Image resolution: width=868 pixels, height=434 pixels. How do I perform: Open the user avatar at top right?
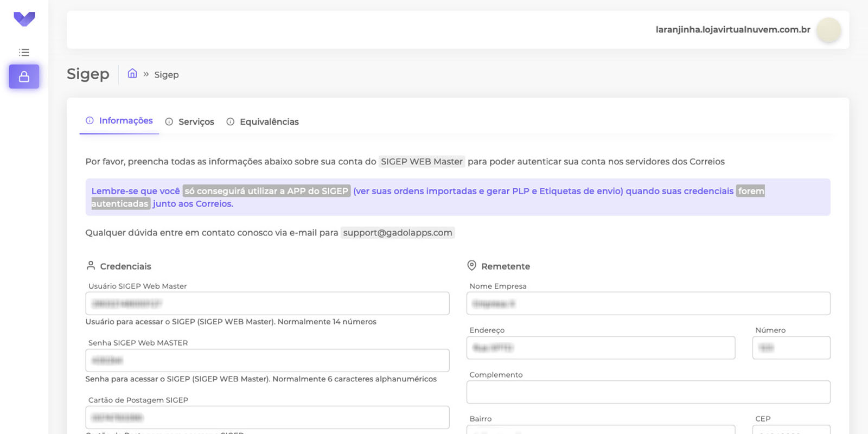click(x=828, y=30)
